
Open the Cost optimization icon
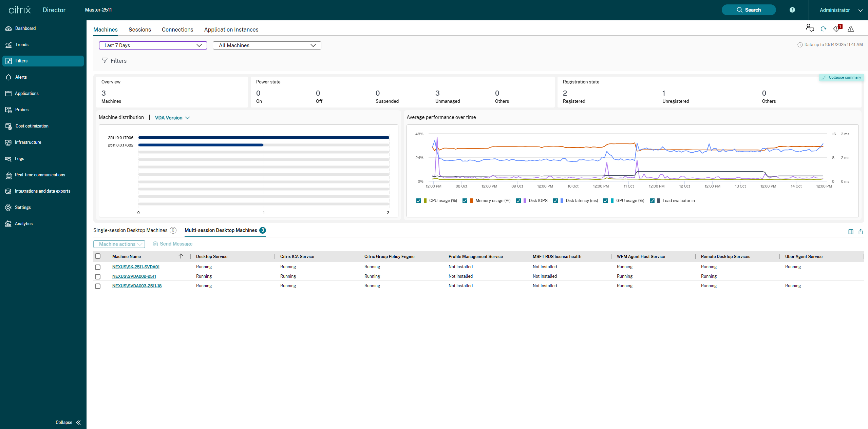(8, 126)
